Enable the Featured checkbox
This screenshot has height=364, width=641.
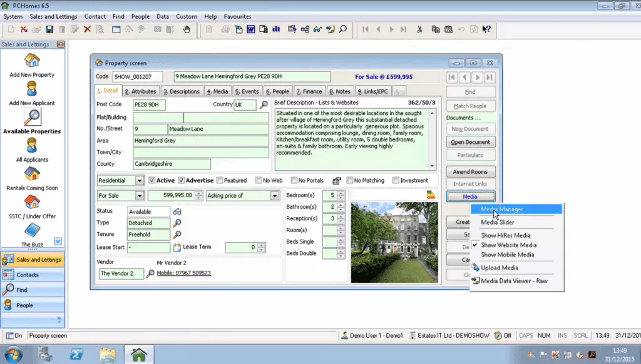tap(220, 180)
